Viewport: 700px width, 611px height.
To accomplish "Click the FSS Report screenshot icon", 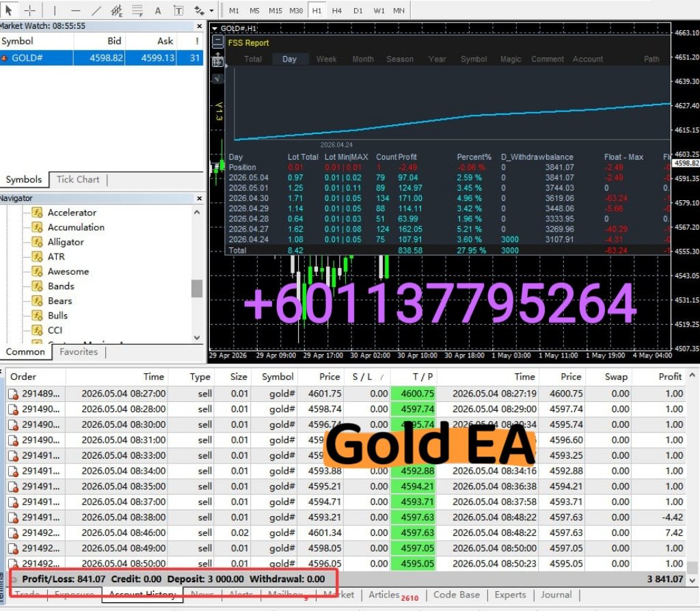I will click(217, 60).
